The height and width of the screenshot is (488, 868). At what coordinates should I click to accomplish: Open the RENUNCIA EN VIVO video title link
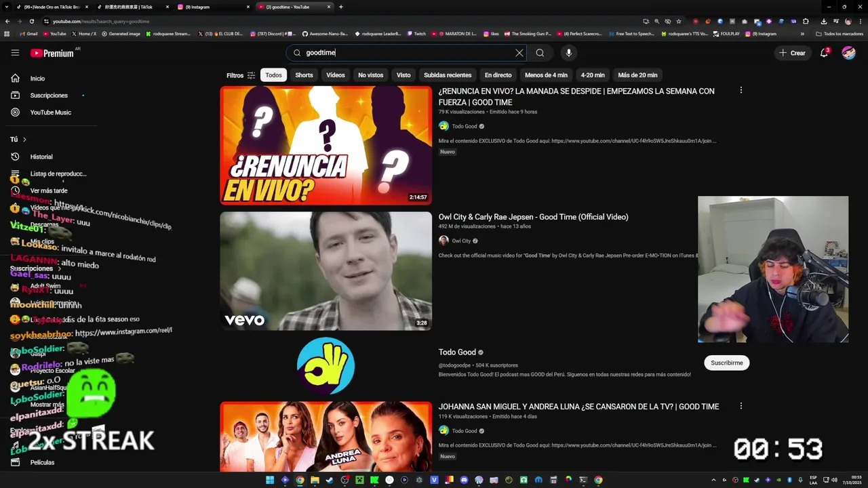point(576,96)
